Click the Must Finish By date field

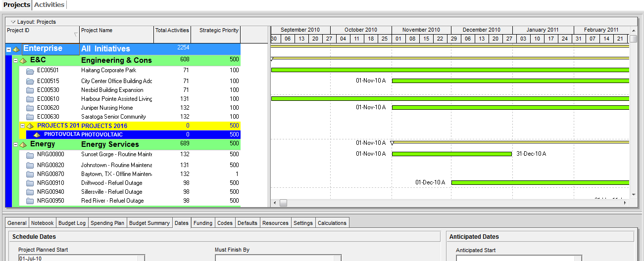278,258
